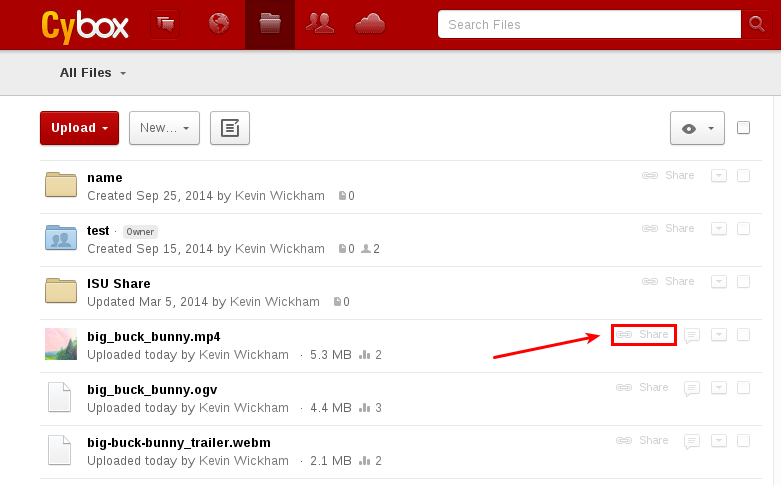Click the search magnifier button
The image size is (781, 485).
(x=756, y=24)
